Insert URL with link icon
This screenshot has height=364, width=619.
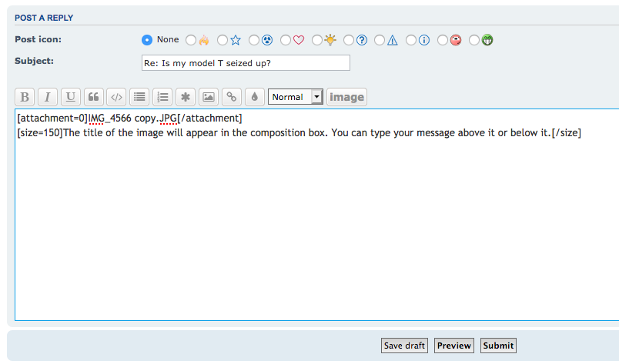click(x=231, y=97)
